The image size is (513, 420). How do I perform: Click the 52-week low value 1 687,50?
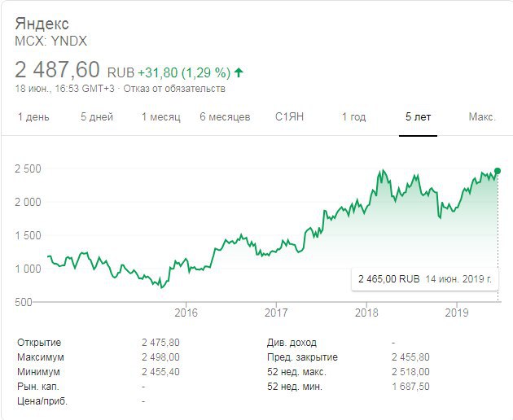[410, 387]
